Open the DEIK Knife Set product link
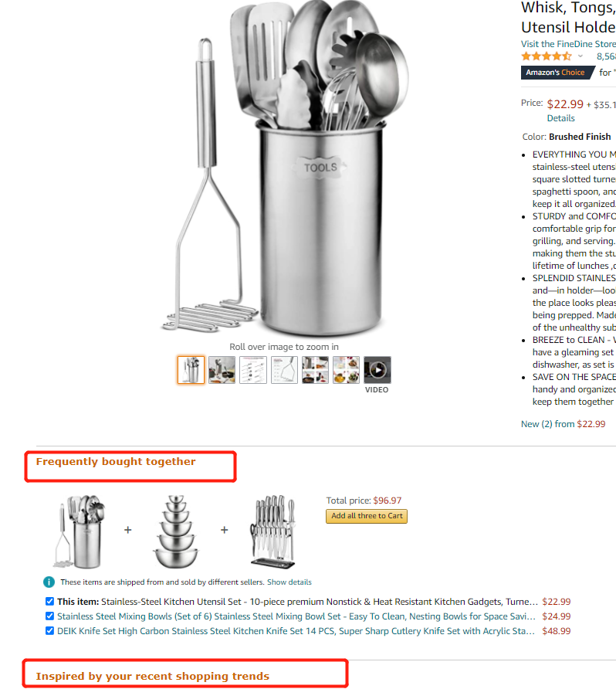Screen dimensions: 616x689 (x=296, y=631)
